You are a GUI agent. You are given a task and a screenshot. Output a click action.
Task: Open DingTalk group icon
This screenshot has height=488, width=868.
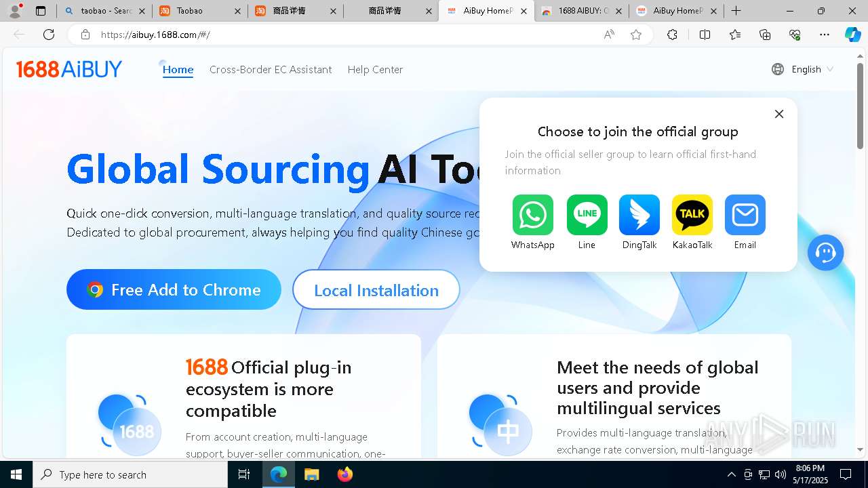tap(639, 215)
